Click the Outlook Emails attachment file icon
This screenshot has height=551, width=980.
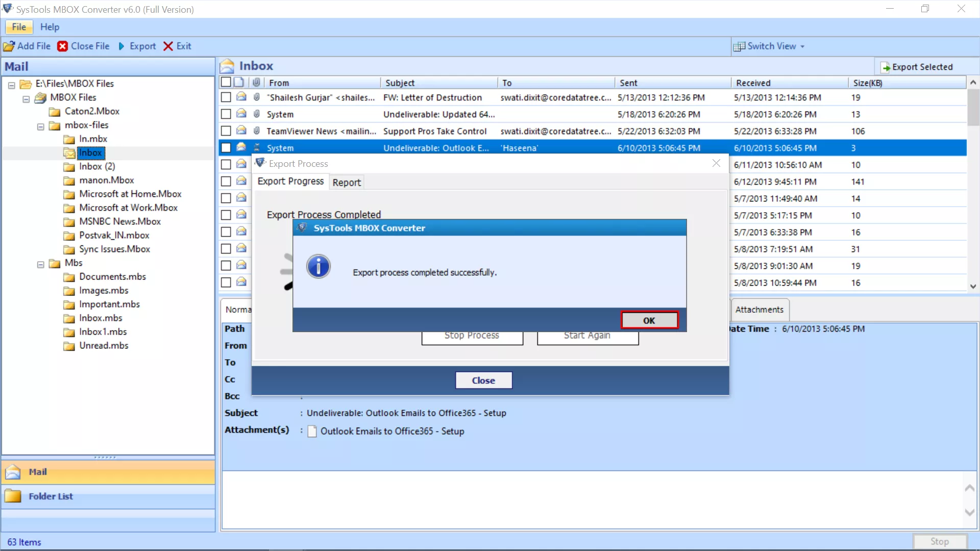pos(312,431)
